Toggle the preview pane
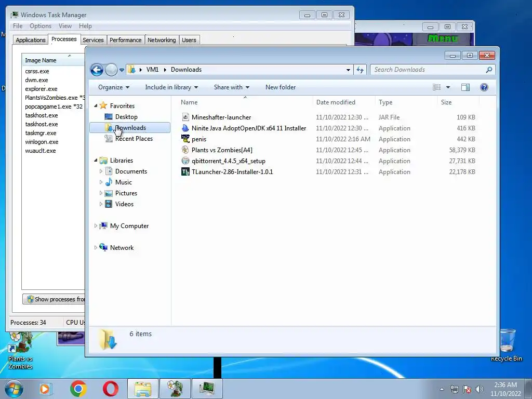 coord(465,87)
